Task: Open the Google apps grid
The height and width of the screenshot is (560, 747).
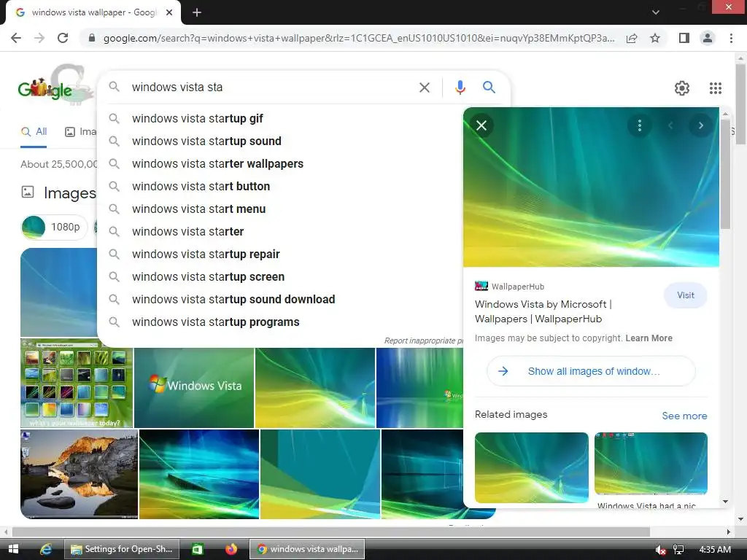Action: pyautogui.click(x=715, y=88)
